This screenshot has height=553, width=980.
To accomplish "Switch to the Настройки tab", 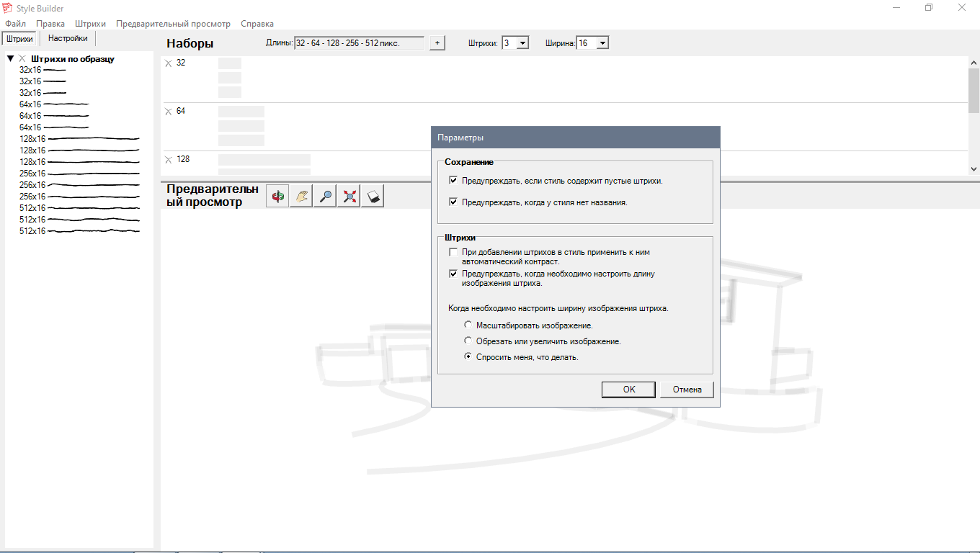I will click(68, 39).
